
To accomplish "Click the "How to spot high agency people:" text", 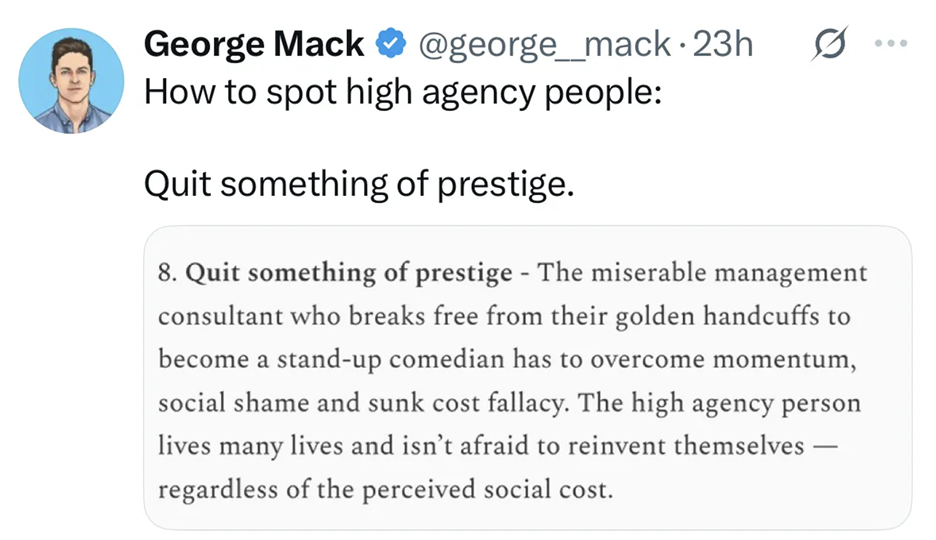I will pyautogui.click(x=401, y=93).
